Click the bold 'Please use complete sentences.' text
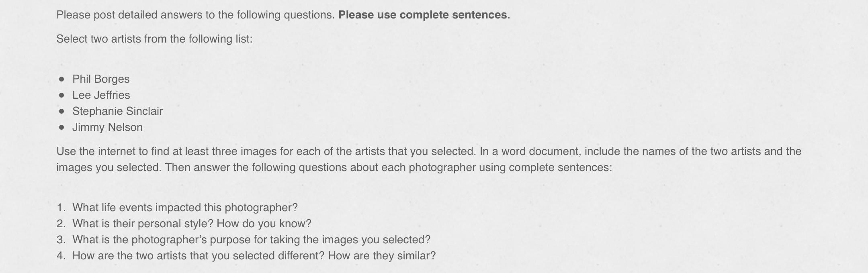868x273 pixels. [424, 15]
